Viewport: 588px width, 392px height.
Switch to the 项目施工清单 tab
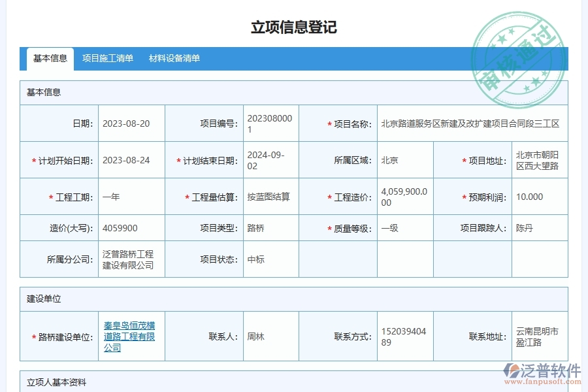[108, 58]
